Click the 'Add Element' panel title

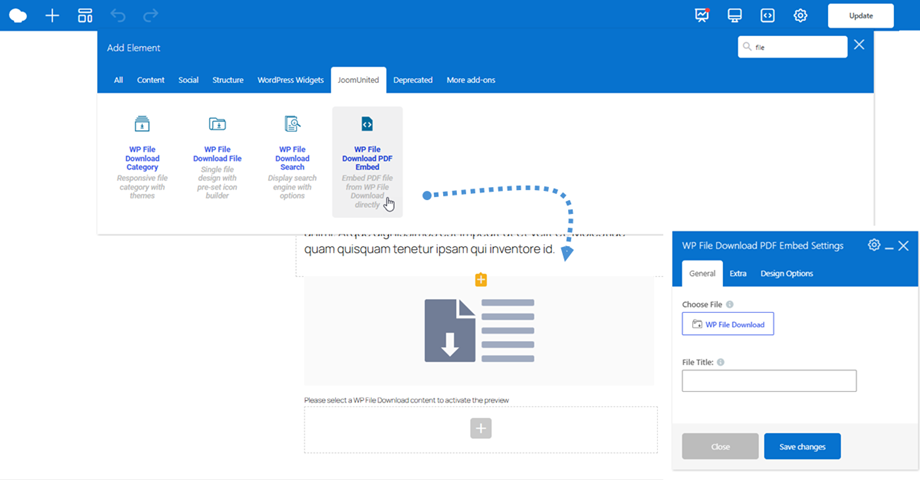[134, 48]
